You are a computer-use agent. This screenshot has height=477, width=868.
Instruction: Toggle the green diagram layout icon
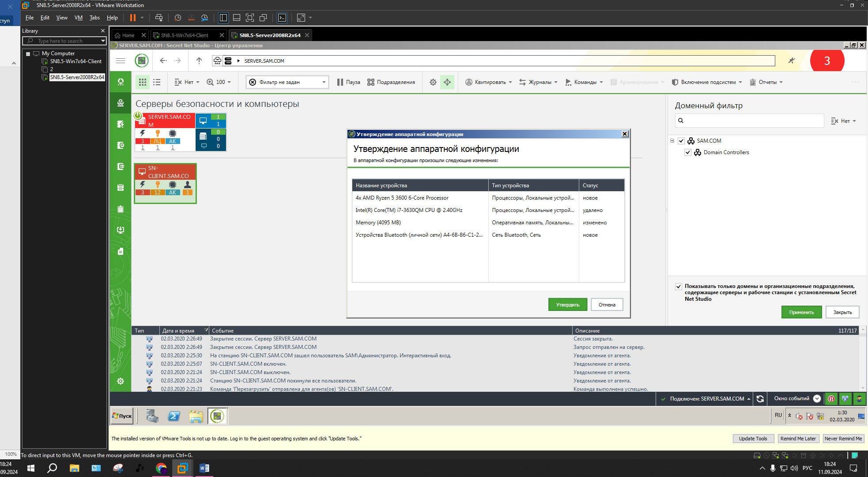(447, 82)
